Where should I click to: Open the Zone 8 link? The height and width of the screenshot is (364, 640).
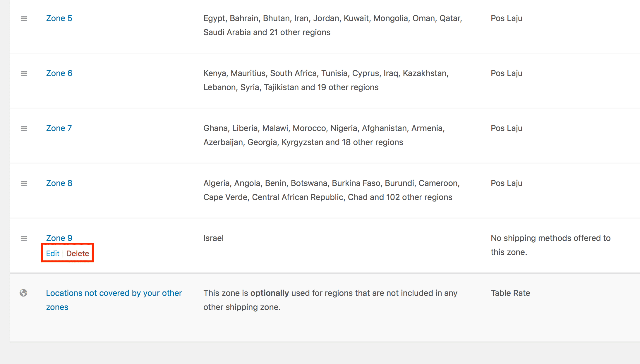click(59, 183)
